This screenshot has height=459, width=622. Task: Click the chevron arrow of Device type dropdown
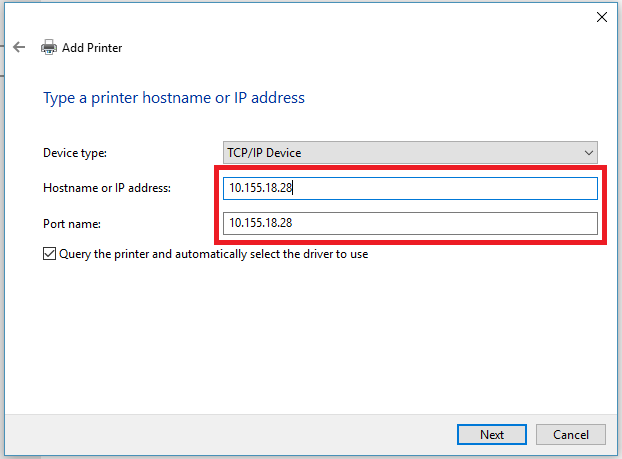[x=588, y=153]
